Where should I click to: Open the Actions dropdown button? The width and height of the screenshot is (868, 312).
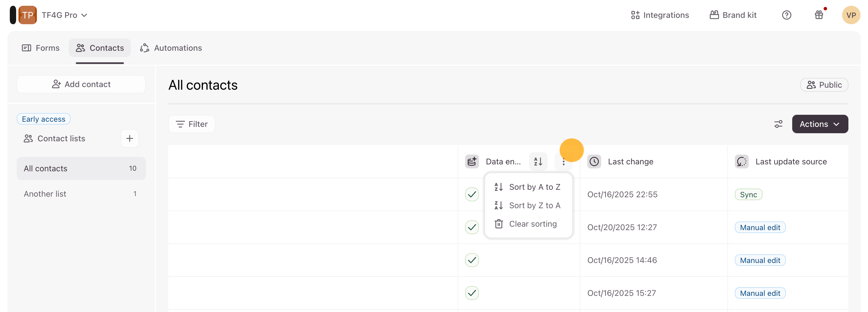pyautogui.click(x=820, y=124)
